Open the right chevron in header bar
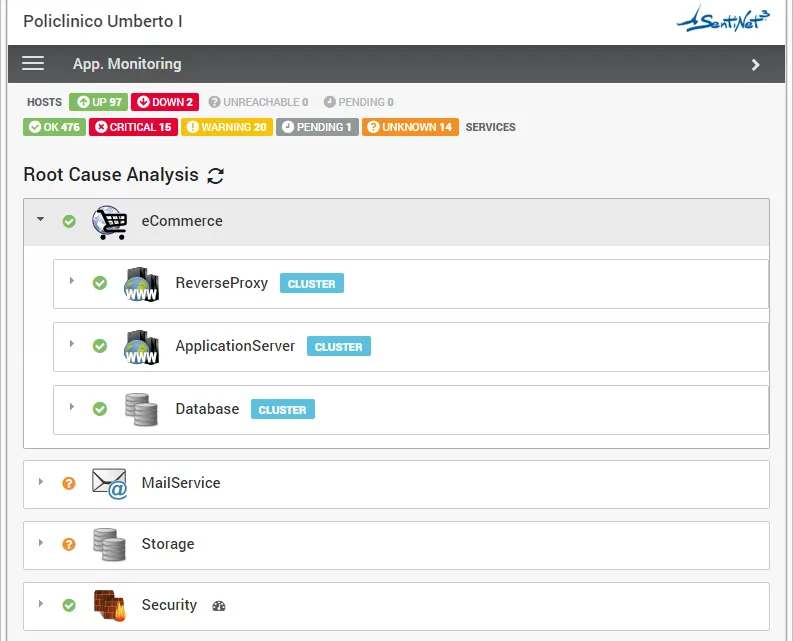 [x=756, y=65]
